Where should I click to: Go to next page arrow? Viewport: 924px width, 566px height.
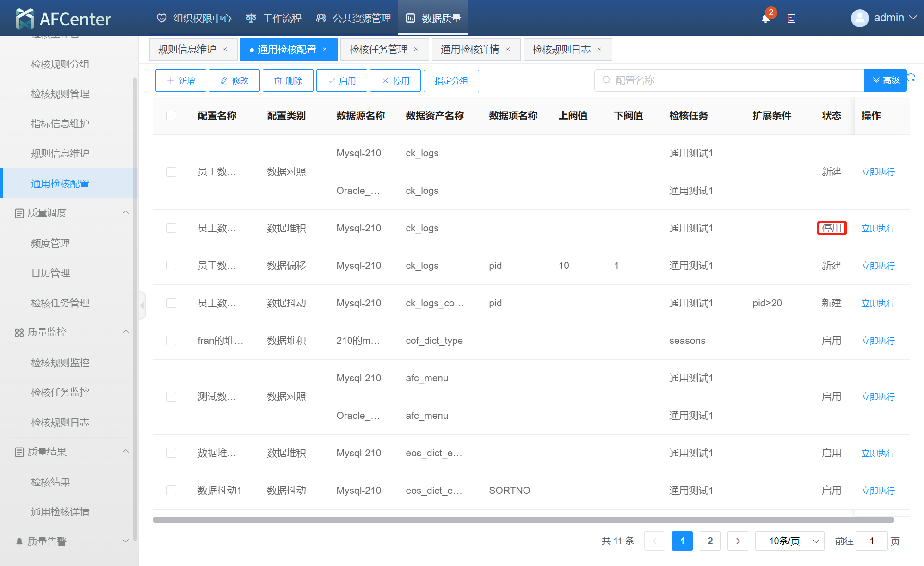[x=738, y=541]
